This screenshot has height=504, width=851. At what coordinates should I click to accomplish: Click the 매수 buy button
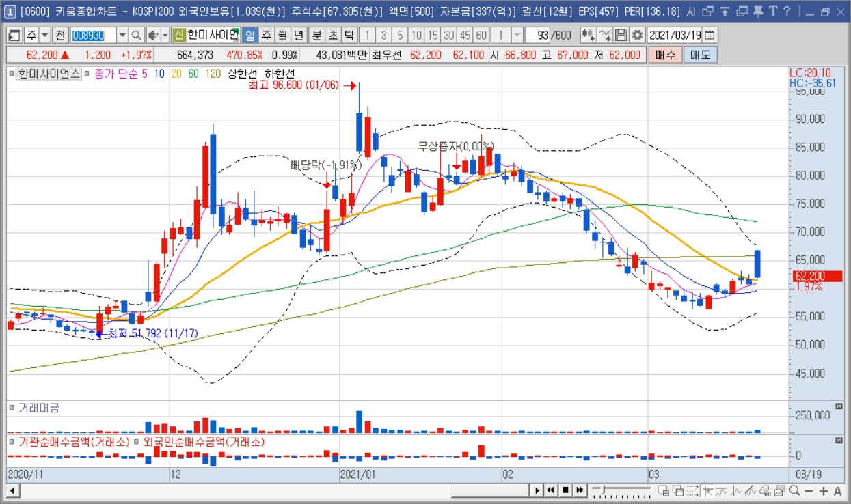click(x=665, y=55)
